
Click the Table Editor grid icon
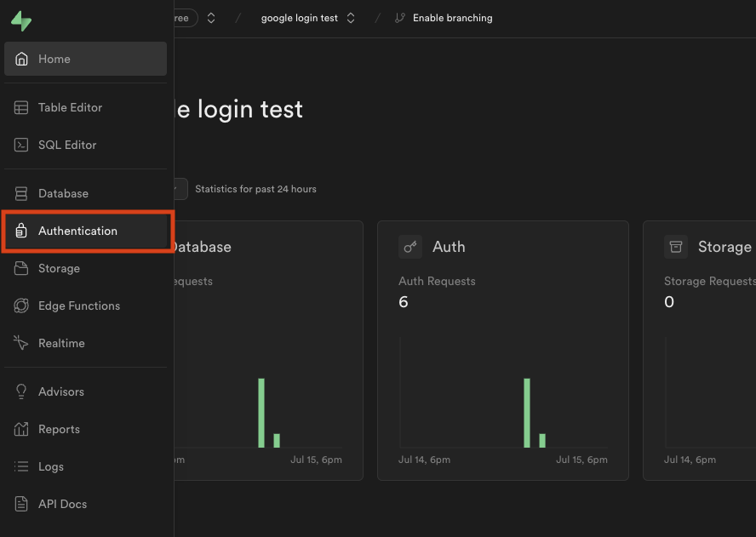coord(21,107)
